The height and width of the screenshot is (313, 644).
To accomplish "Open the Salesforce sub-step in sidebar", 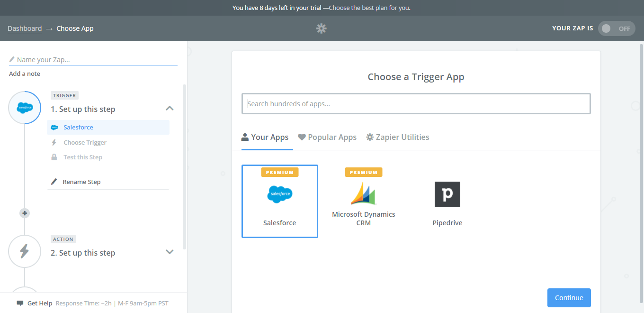I will pos(108,127).
